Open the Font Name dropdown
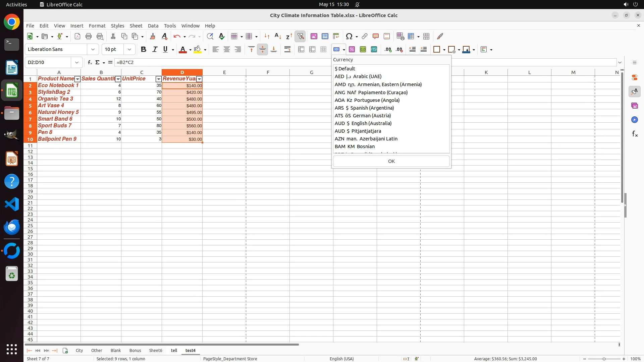Viewport: 644px width, 362px height. tap(93, 49)
